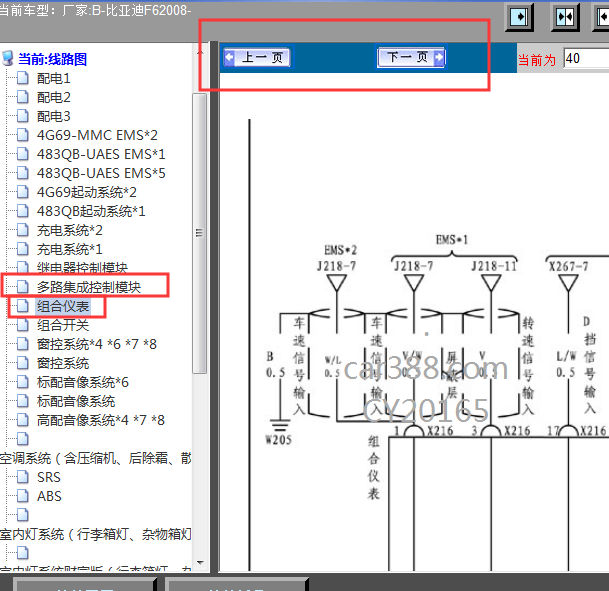
Task: Click the document icon beside ABS
Action: click(x=23, y=496)
